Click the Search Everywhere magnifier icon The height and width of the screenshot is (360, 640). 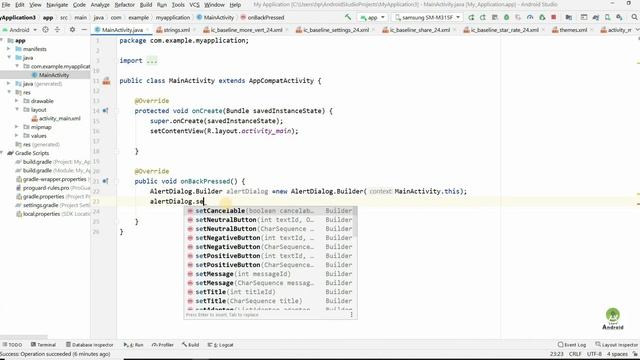635,18
